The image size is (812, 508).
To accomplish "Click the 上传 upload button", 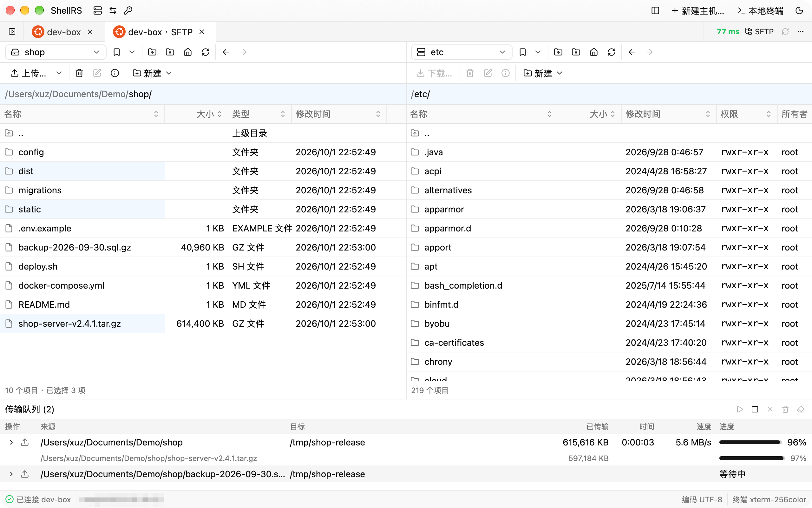I will [28, 73].
